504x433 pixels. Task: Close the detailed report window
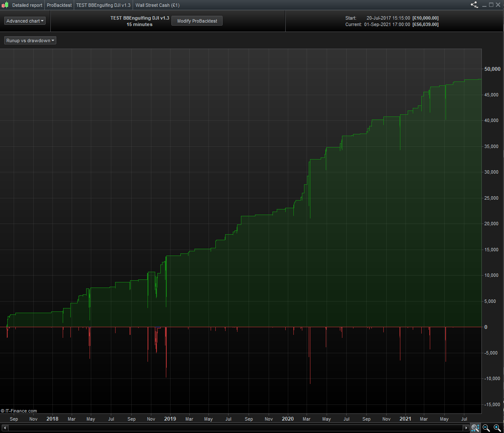(498, 5)
